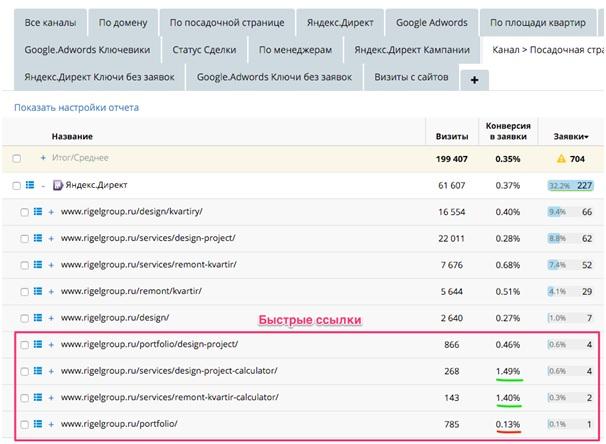Open the Google.Adwords Ключевики tab
The image size is (606, 444).
[x=87, y=50]
